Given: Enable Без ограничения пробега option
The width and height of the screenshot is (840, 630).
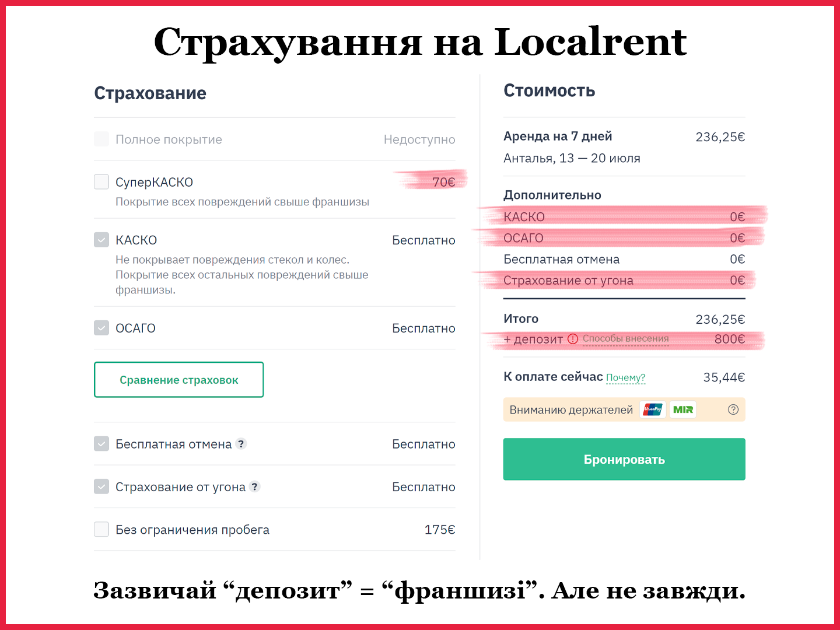Looking at the screenshot, I should point(101,529).
